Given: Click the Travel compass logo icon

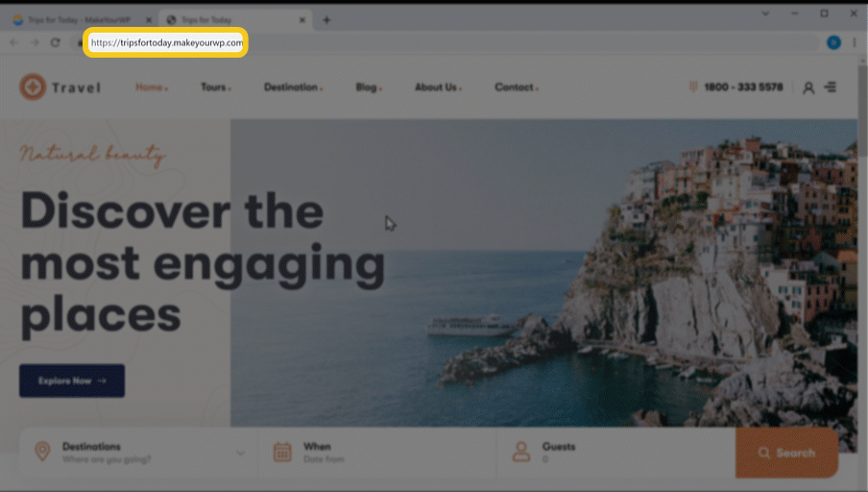Looking at the screenshot, I should [x=32, y=87].
